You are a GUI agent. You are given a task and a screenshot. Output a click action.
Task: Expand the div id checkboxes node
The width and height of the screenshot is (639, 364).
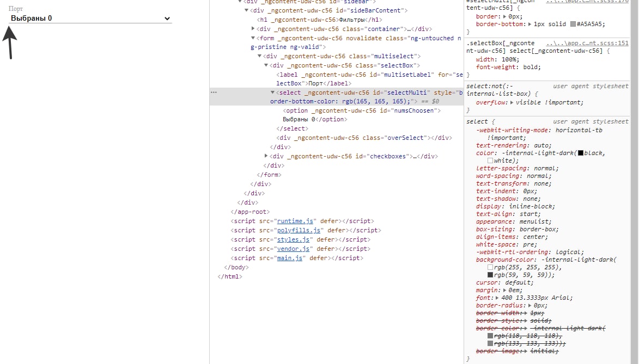[x=266, y=156]
